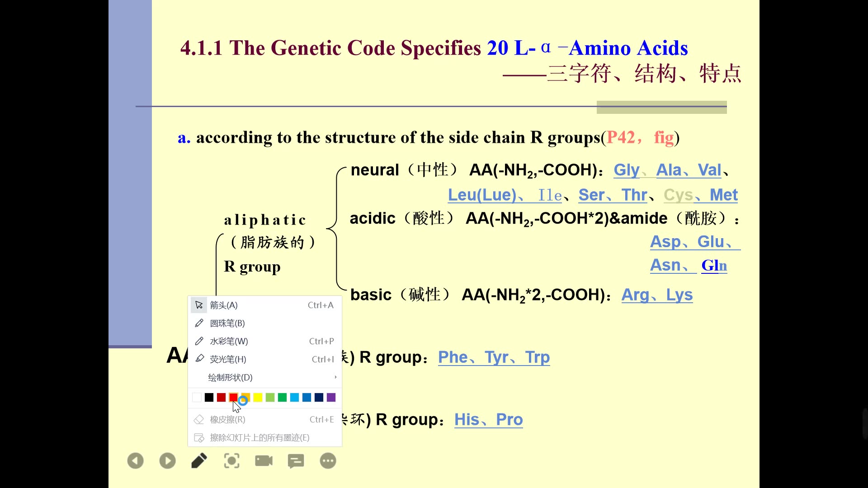This screenshot has height=488, width=868.
Task: Expand the 绘制形状(D) submenu
Action: pos(264,377)
